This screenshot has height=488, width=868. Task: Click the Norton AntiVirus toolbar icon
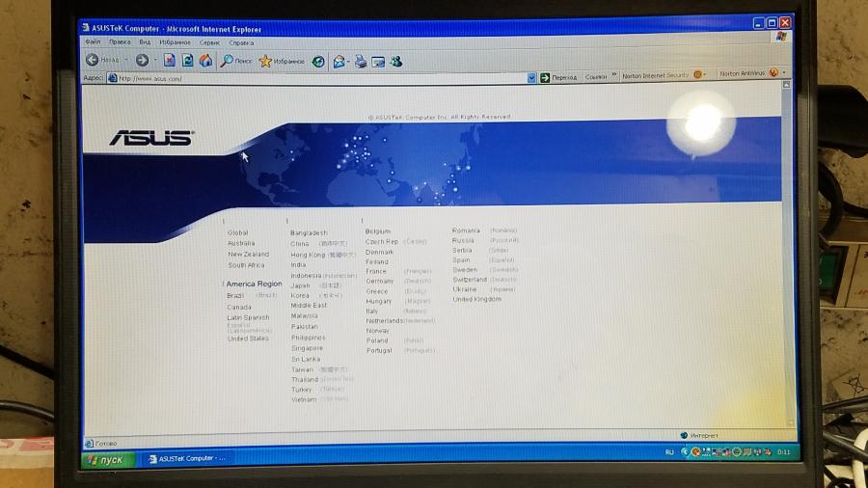pos(773,73)
